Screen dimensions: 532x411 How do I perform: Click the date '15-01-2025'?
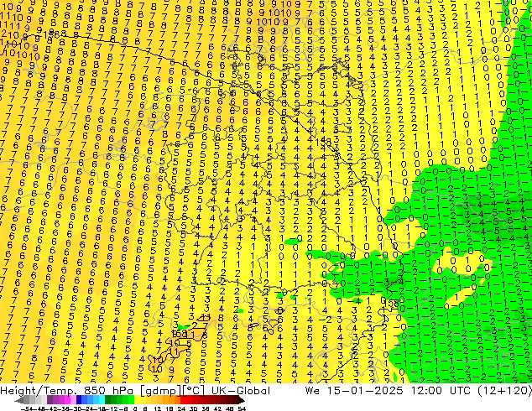click(x=365, y=391)
